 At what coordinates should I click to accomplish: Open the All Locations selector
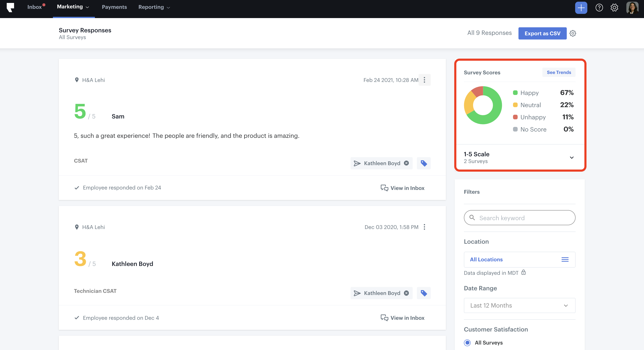pyautogui.click(x=519, y=259)
